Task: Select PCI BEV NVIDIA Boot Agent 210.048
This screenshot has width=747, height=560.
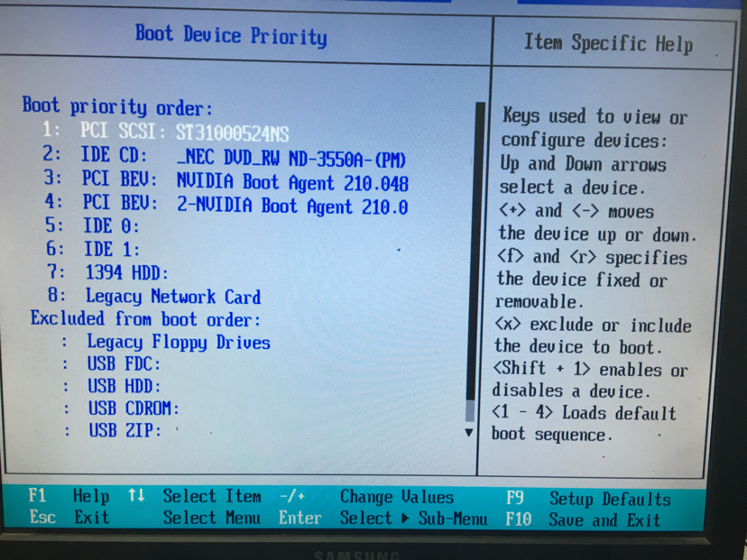Action: click(226, 181)
